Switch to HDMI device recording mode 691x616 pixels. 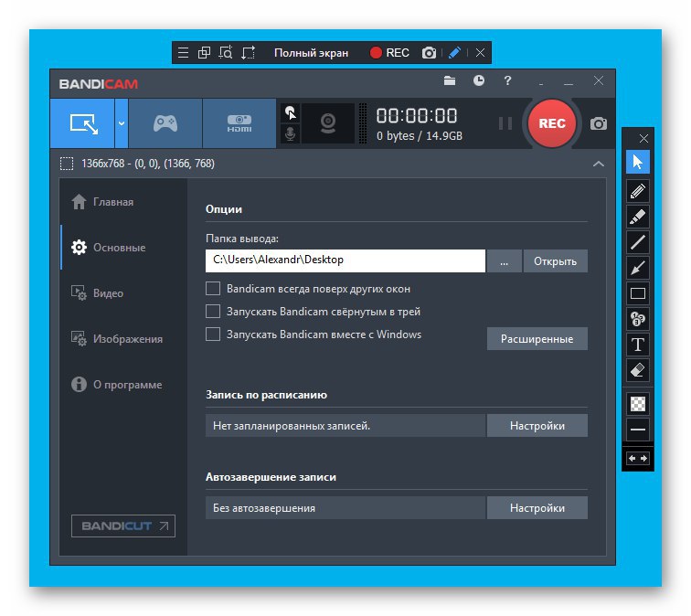point(239,123)
